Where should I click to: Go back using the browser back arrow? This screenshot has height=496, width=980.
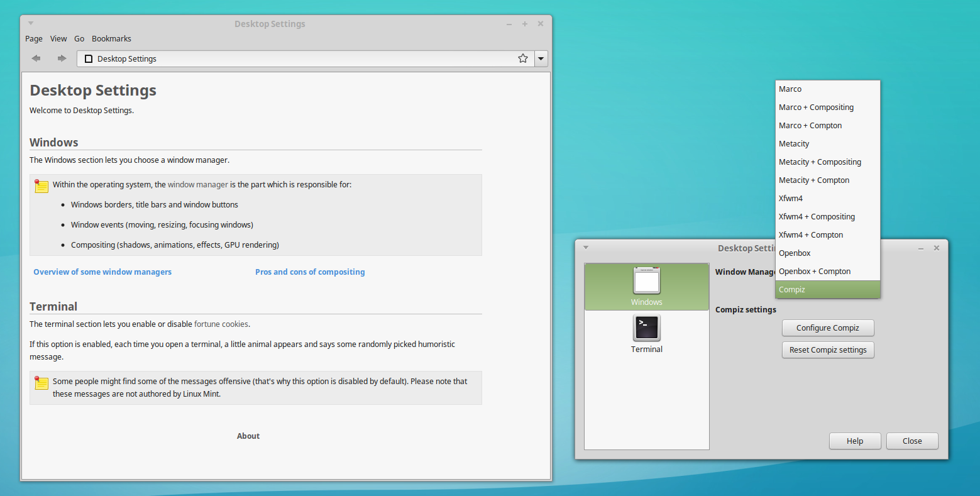tap(36, 58)
